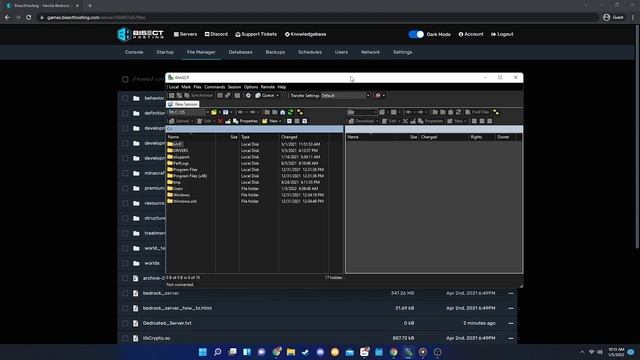This screenshot has width=640, height=360.
Task: Click the remote delete X icon
Action: (x=405, y=121)
